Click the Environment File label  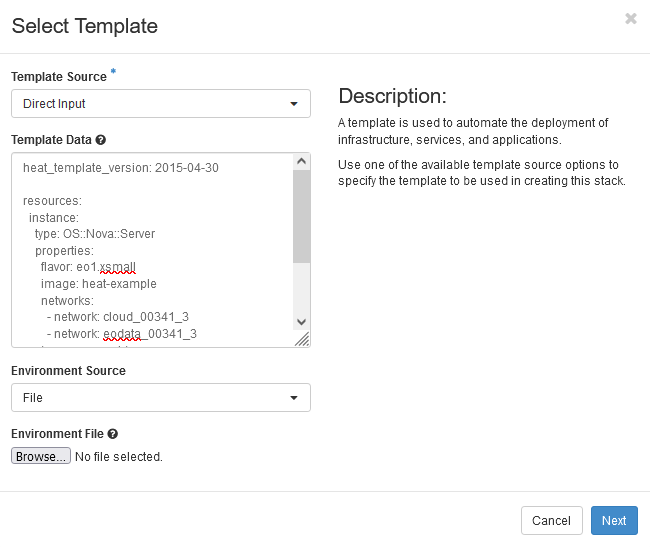click(x=57, y=434)
